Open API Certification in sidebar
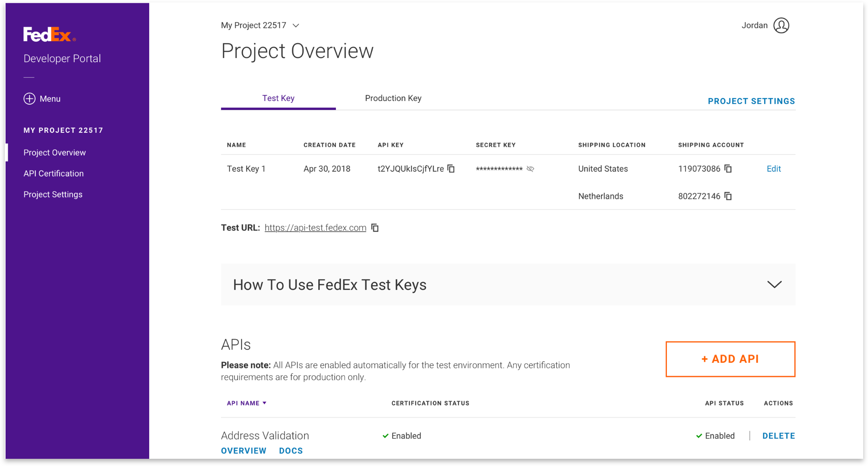868x466 pixels. coord(53,173)
